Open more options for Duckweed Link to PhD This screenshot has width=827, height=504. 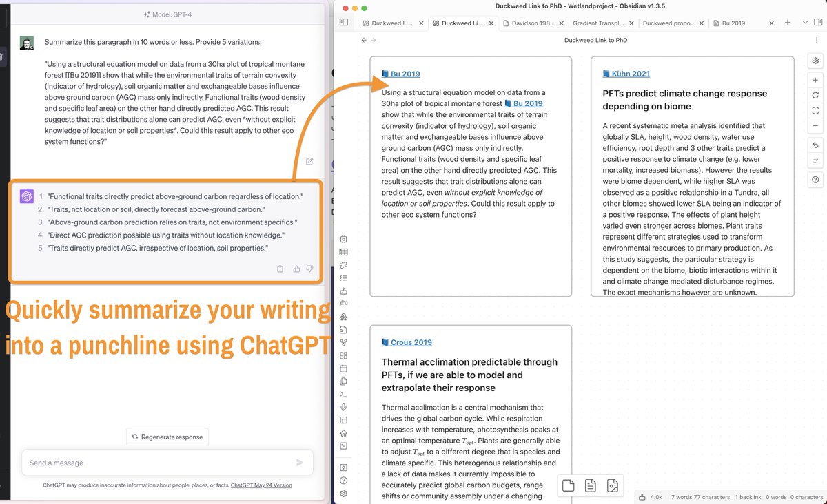[816, 40]
